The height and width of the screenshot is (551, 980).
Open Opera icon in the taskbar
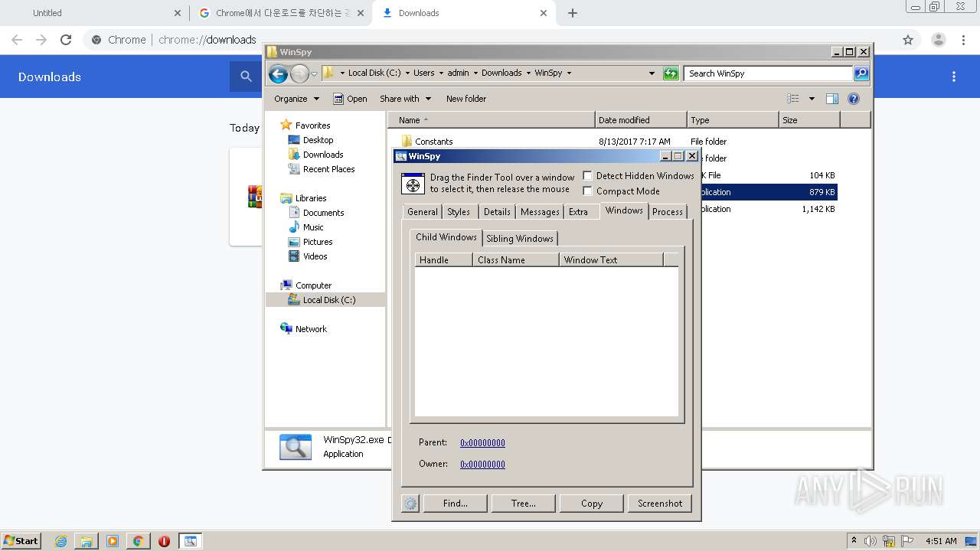[164, 541]
